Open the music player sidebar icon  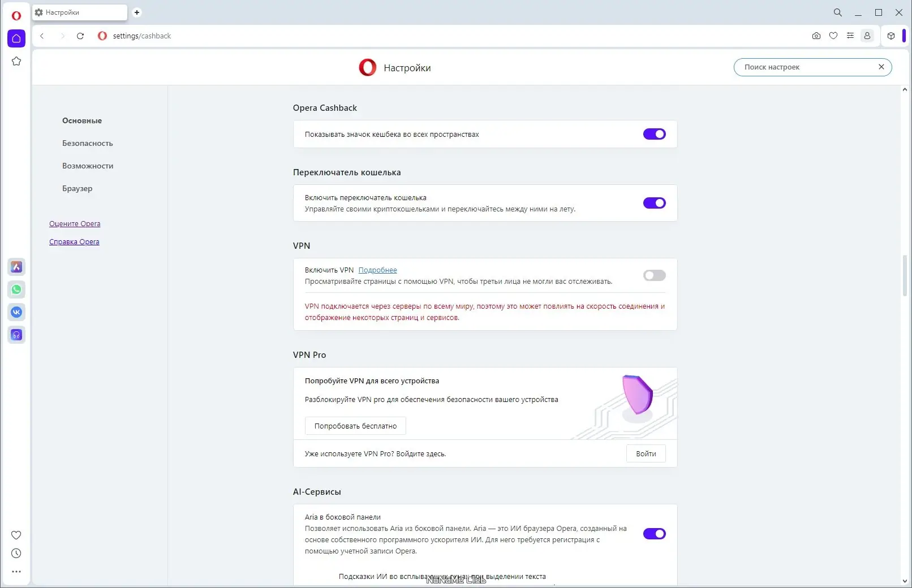[x=16, y=335]
